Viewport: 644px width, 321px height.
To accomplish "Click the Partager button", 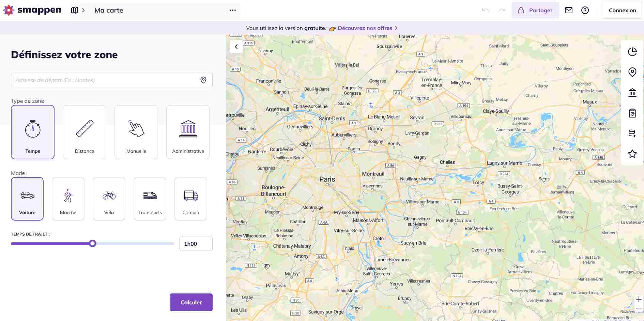I will point(535,10).
